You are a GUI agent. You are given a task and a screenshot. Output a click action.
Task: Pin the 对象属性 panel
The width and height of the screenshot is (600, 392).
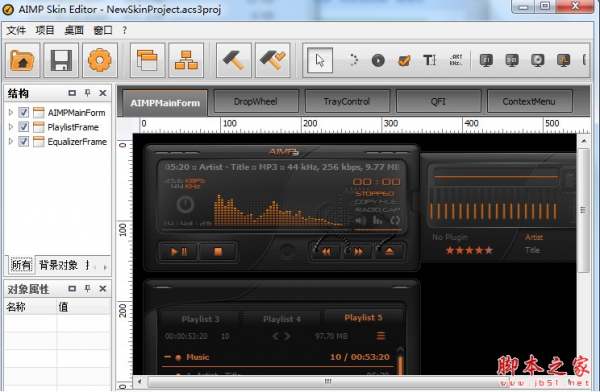pos(87,289)
